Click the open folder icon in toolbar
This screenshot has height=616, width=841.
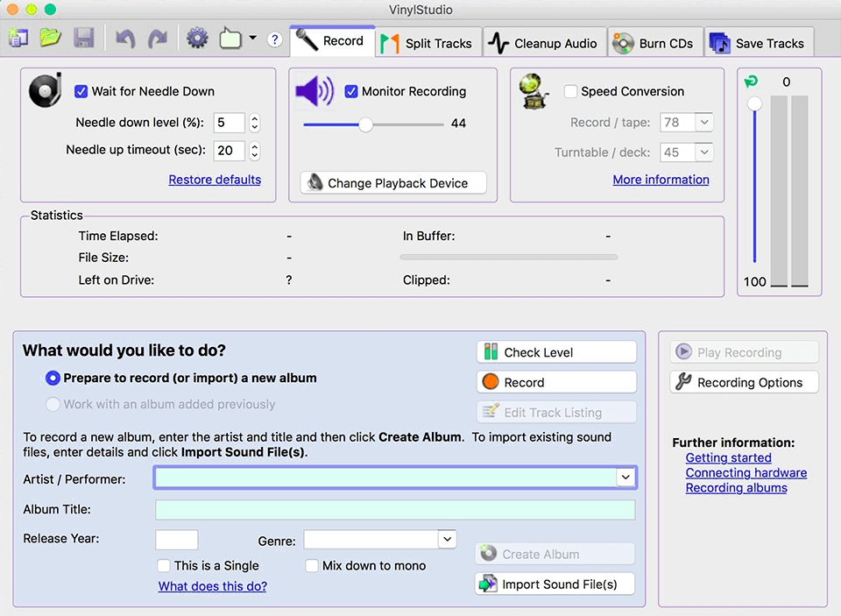(51, 39)
